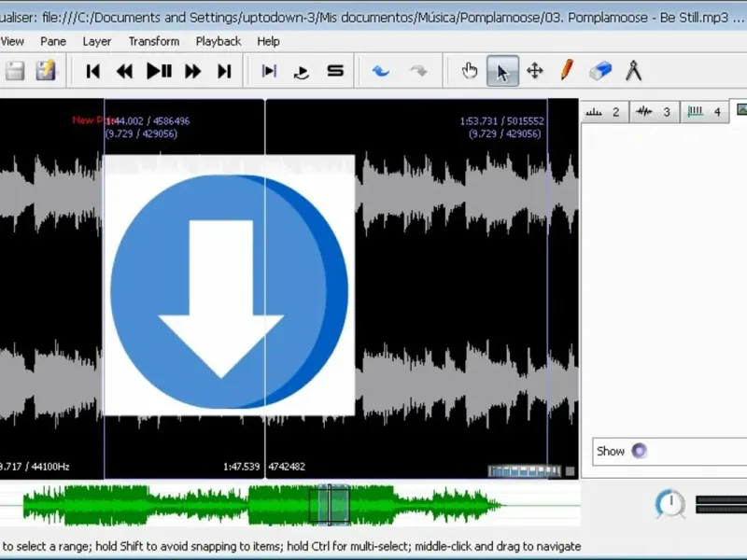The width and height of the screenshot is (747, 560).
Task: Jump to end of audio
Action: tap(224, 72)
